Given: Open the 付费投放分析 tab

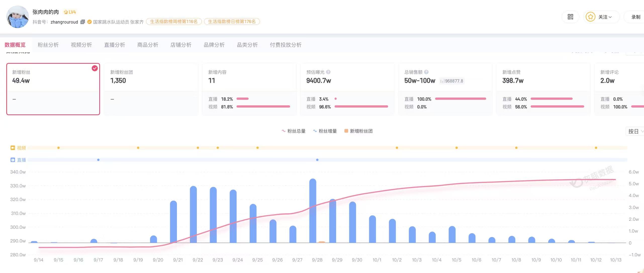Looking at the screenshot, I should click(x=286, y=45).
